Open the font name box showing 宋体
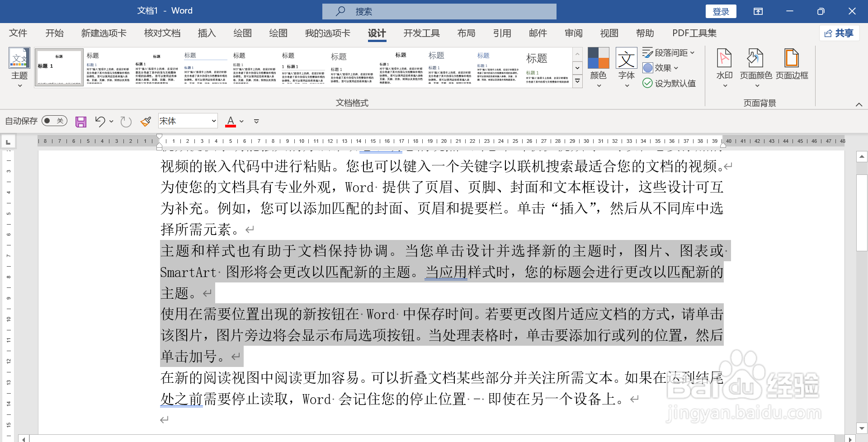This screenshot has width=868, height=442. point(188,121)
